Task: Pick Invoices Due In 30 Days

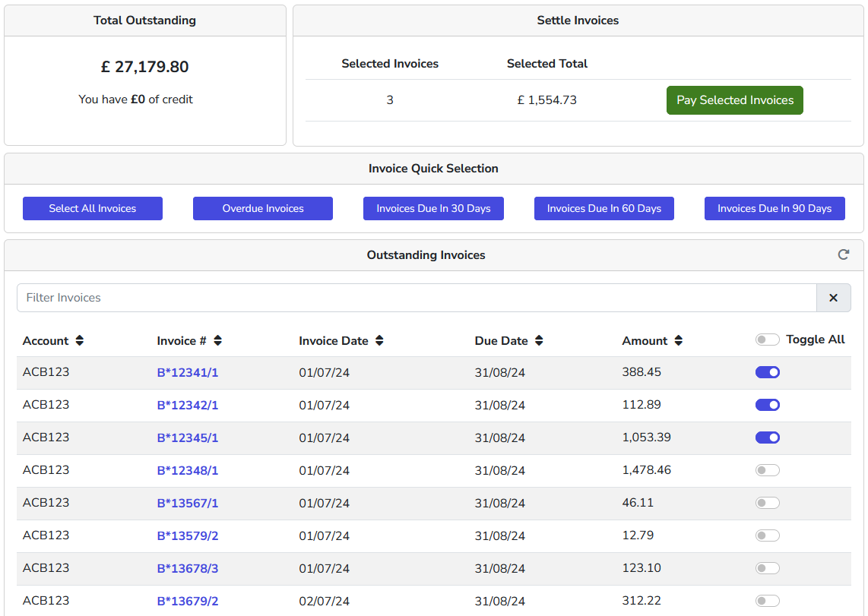Action: coord(433,208)
